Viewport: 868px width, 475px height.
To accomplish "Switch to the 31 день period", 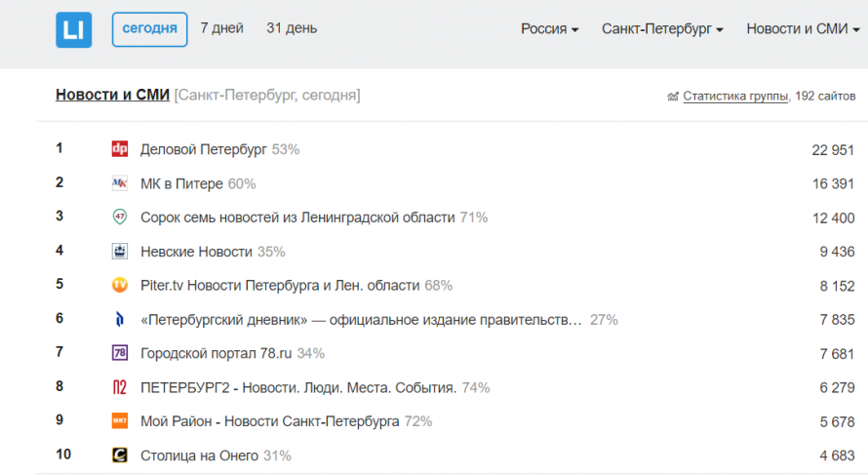I will click(x=292, y=28).
